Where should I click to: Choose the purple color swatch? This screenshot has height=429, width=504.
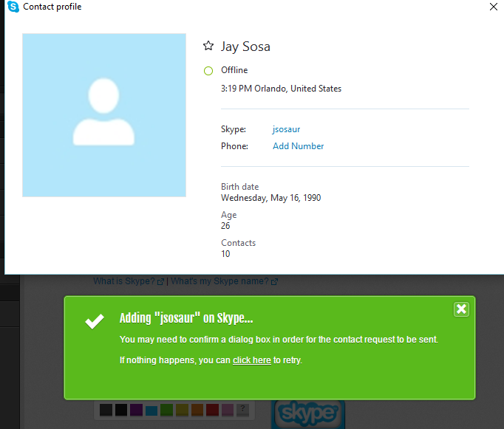click(x=136, y=410)
